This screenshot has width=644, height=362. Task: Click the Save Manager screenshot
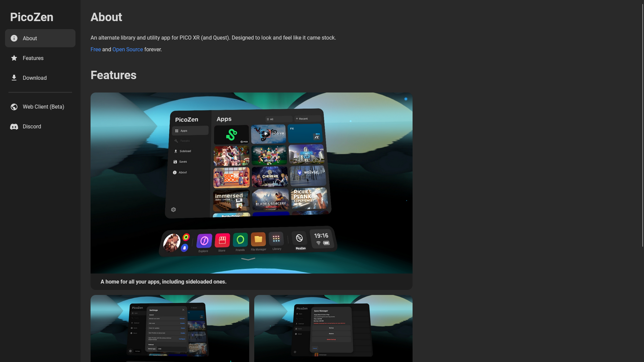point(333,328)
